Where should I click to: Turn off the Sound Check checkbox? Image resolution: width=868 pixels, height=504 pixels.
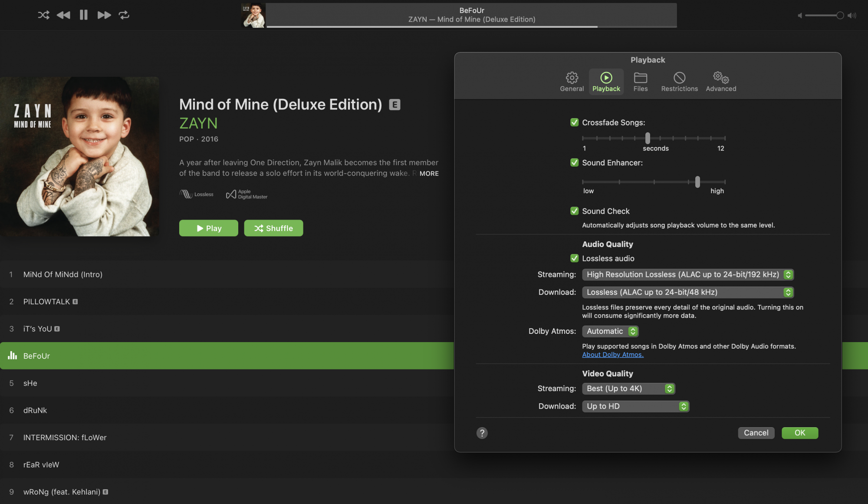click(574, 211)
